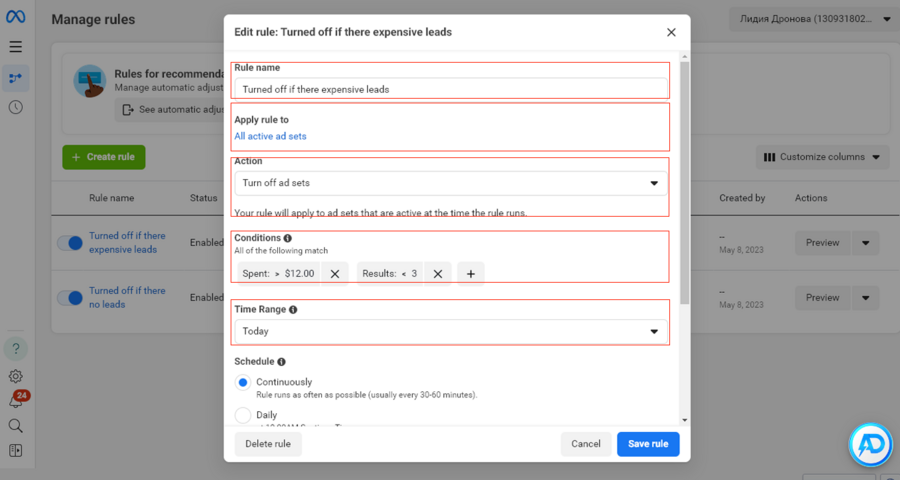The width and height of the screenshot is (900, 480).
Task: Remove the Results < 3 condition
Action: 437,274
